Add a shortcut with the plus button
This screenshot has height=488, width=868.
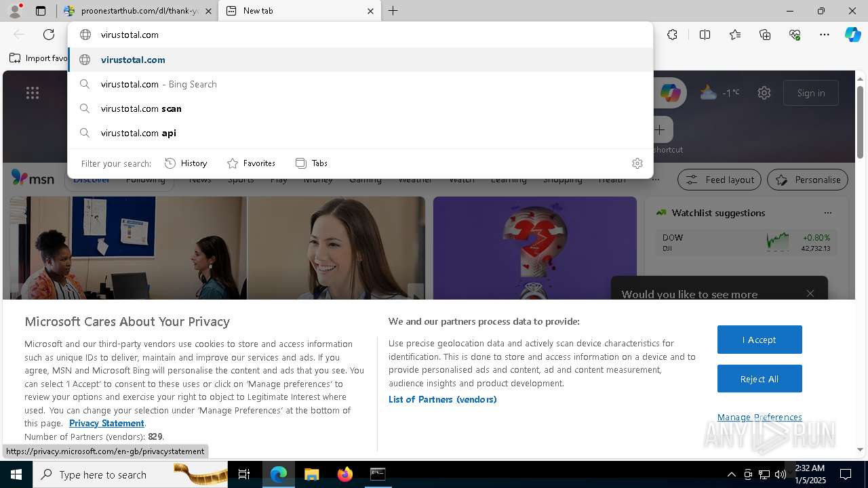tap(660, 129)
